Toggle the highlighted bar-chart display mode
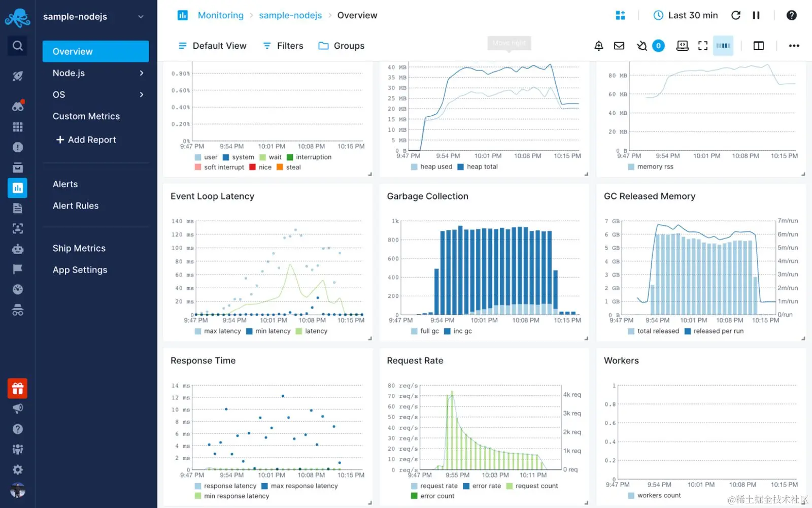 tap(723, 46)
